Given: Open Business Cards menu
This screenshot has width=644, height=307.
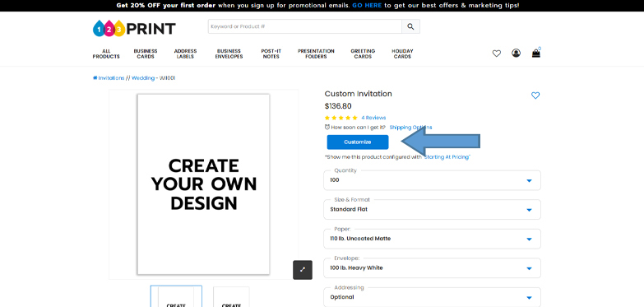Looking at the screenshot, I should coord(146,53).
